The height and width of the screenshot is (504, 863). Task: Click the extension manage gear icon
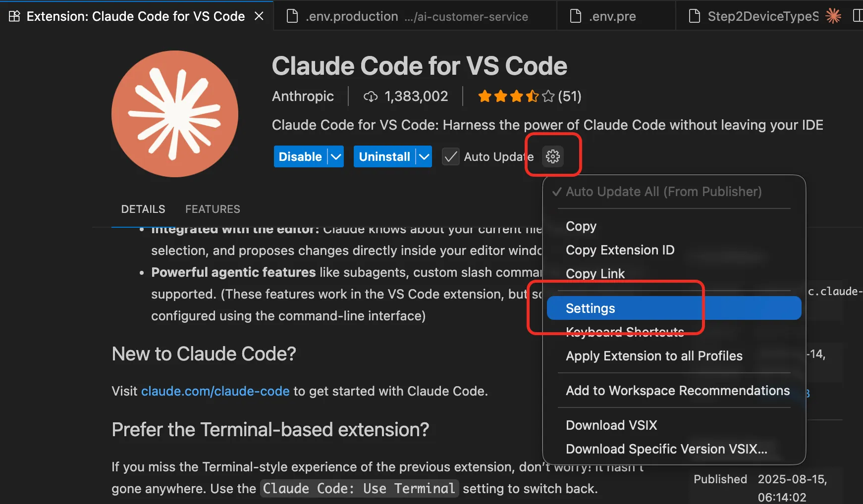[x=552, y=156]
